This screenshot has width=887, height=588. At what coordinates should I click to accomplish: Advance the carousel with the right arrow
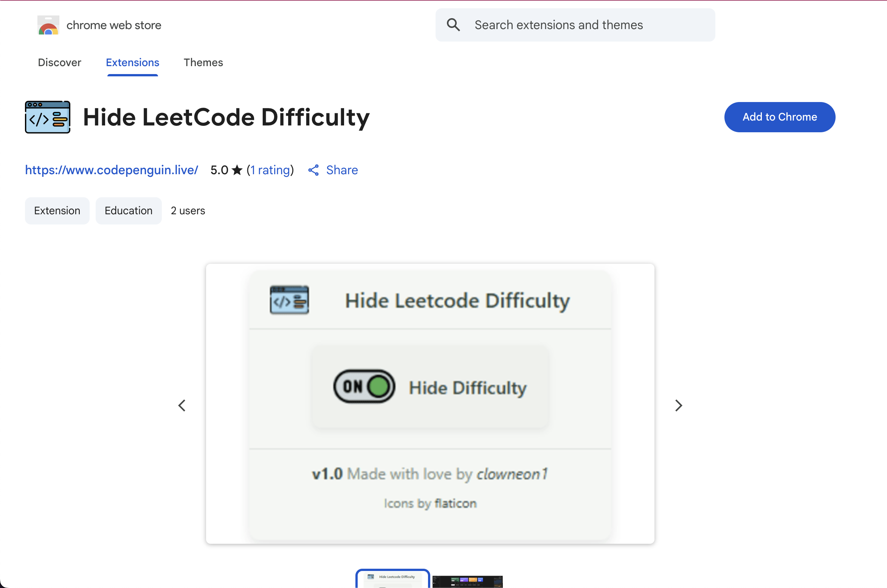pos(678,405)
